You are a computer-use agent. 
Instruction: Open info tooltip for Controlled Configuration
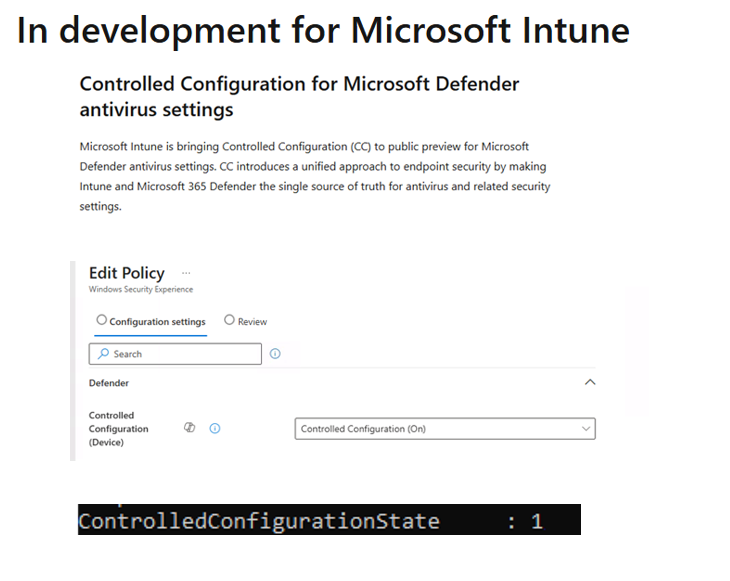coord(215,428)
